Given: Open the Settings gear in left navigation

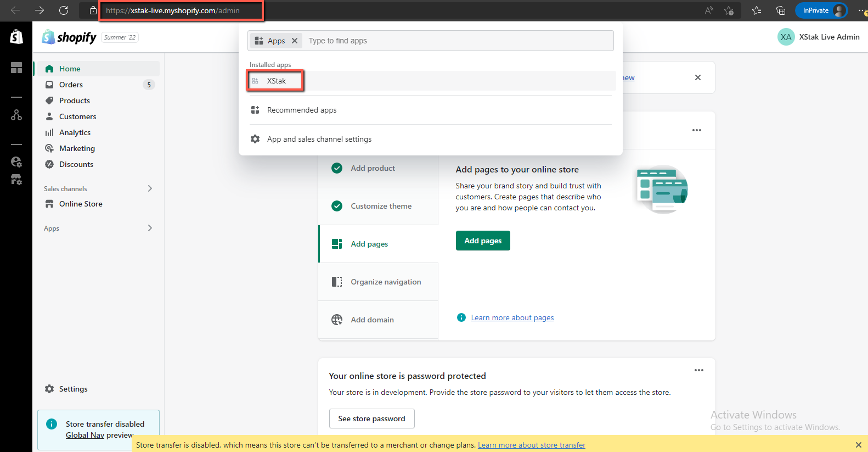Looking at the screenshot, I should click(66, 389).
